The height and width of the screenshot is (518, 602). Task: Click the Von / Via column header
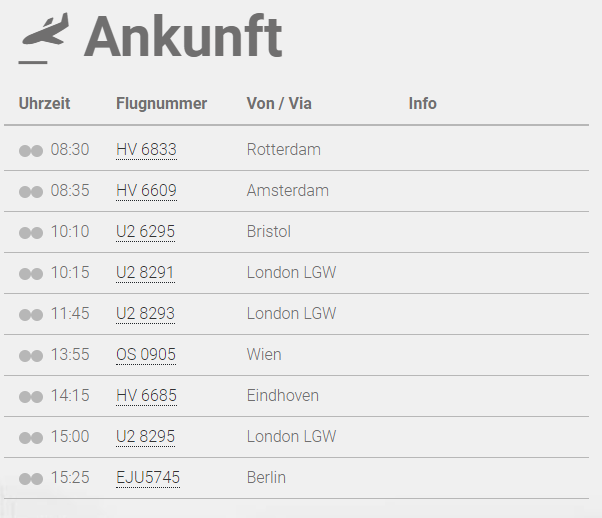click(279, 104)
